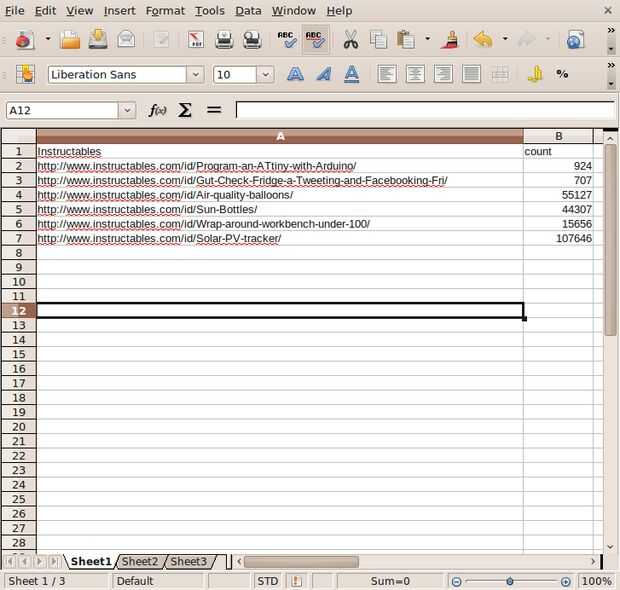Click the Liberation Sans font name field
Image resolution: width=620 pixels, height=590 pixels.
pos(117,74)
